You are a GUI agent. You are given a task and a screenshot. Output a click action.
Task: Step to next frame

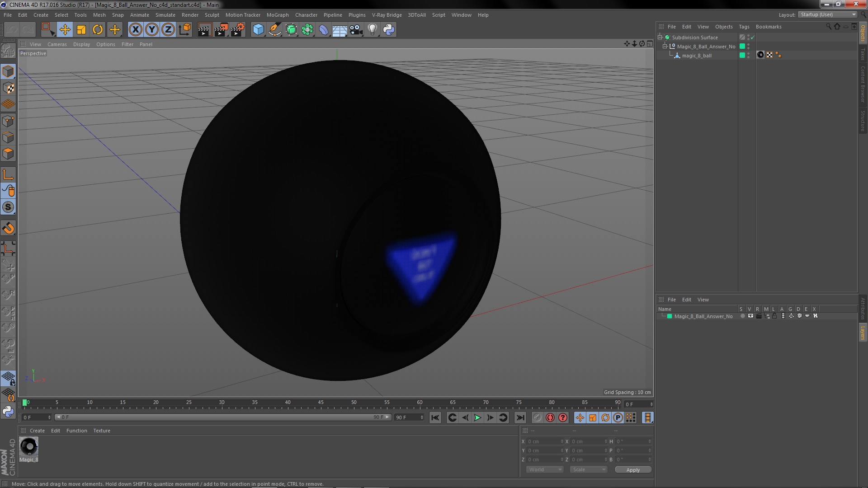pos(490,418)
